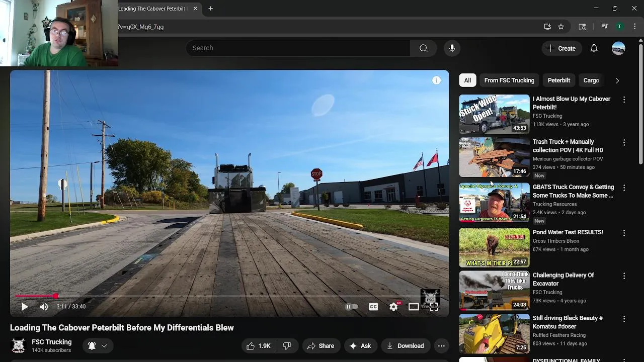Play the video
Screen dimensions: 644x362
coord(24,307)
